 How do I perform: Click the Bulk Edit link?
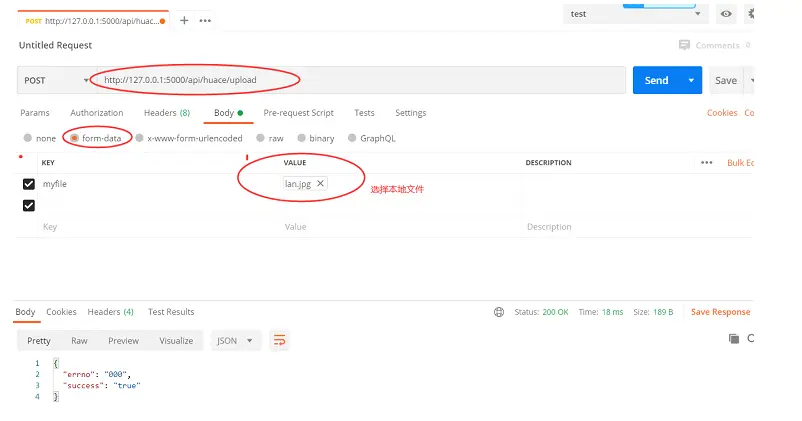[x=740, y=163]
